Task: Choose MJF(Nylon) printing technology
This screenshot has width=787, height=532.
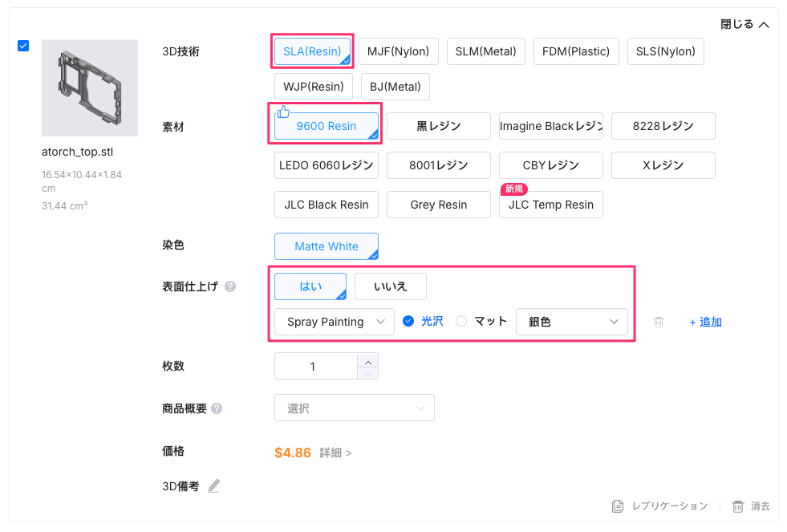Action: pyautogui.click(x=398, y=51)
